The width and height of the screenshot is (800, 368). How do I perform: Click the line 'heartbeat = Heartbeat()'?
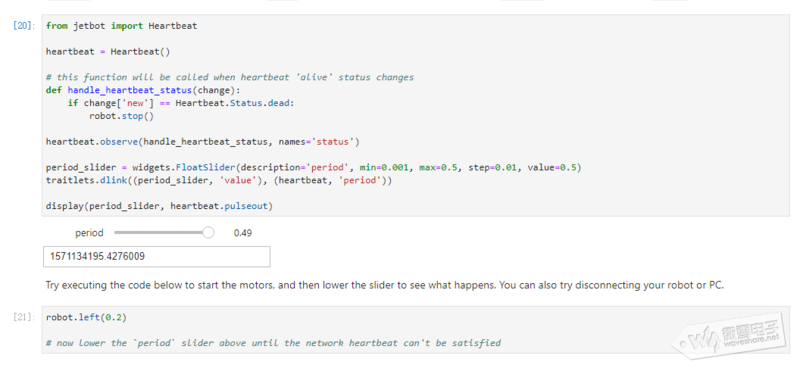(x=108, y=52)
